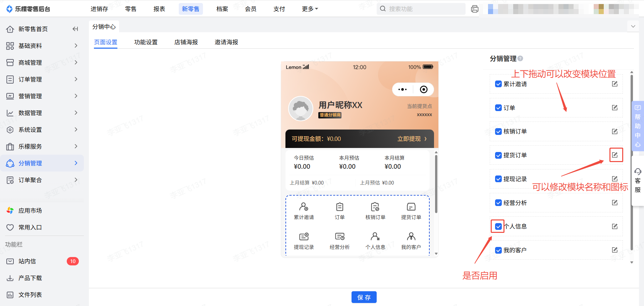Click the 订单 icon in phone preview
644x306 pixels.
point(340,207)
